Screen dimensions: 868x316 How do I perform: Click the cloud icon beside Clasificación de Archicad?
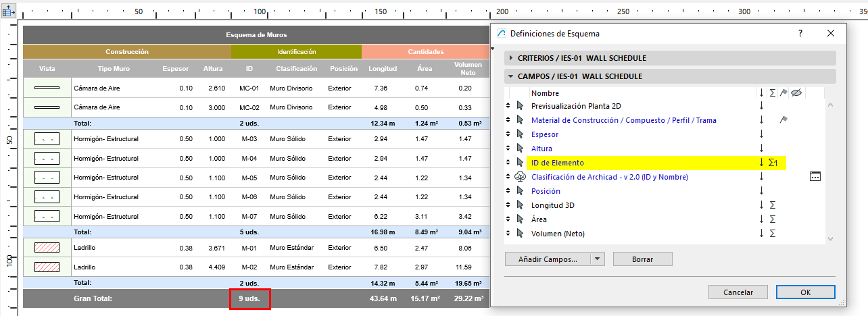[x=520, y=177]
